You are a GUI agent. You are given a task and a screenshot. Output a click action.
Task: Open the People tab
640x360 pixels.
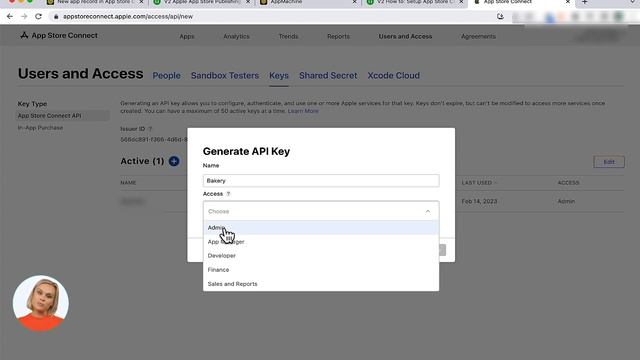click(x=167, y=76)
